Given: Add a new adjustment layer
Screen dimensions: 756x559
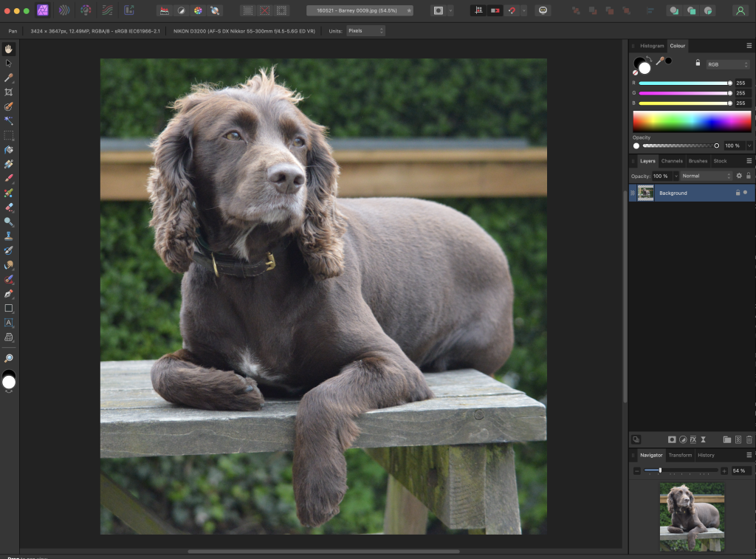Looking at the screenshot, I should pyautogui.click(x=682, y=439).
